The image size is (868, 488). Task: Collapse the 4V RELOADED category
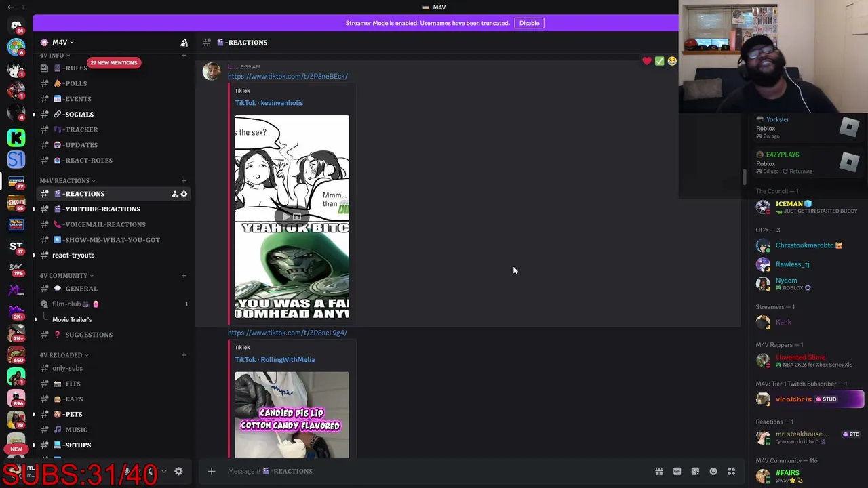[x=64, y=355]
